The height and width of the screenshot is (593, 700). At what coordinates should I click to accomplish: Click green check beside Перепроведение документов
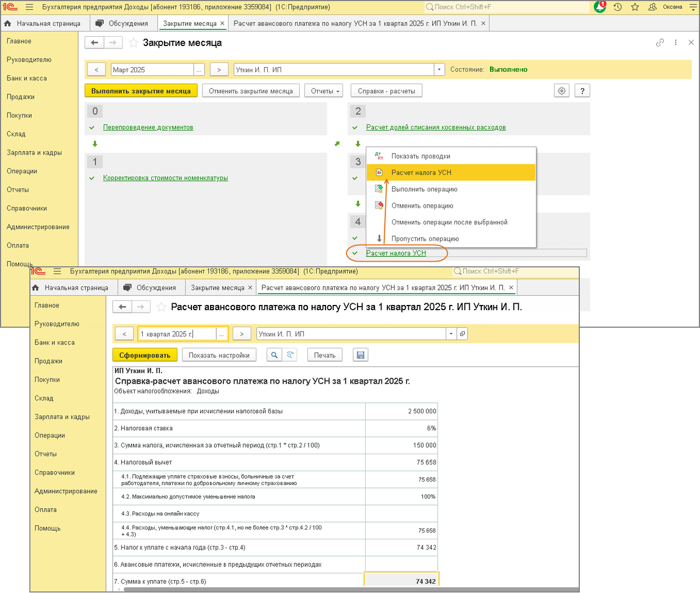[x=92, y=128]
